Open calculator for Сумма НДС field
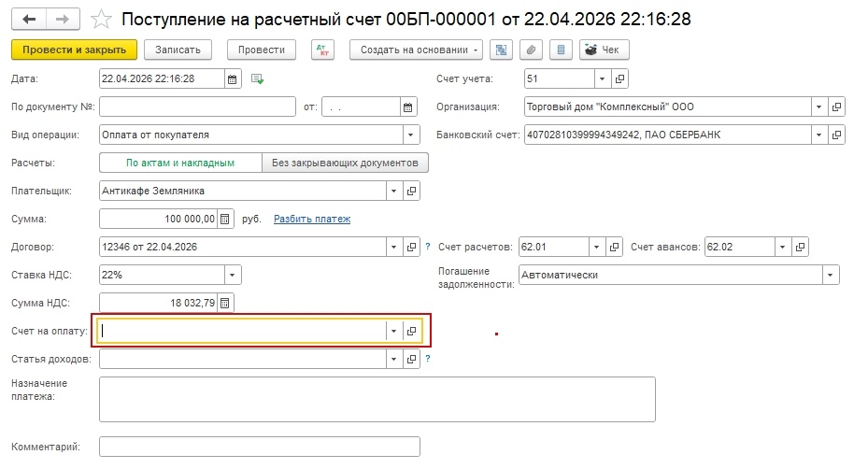 225,303
